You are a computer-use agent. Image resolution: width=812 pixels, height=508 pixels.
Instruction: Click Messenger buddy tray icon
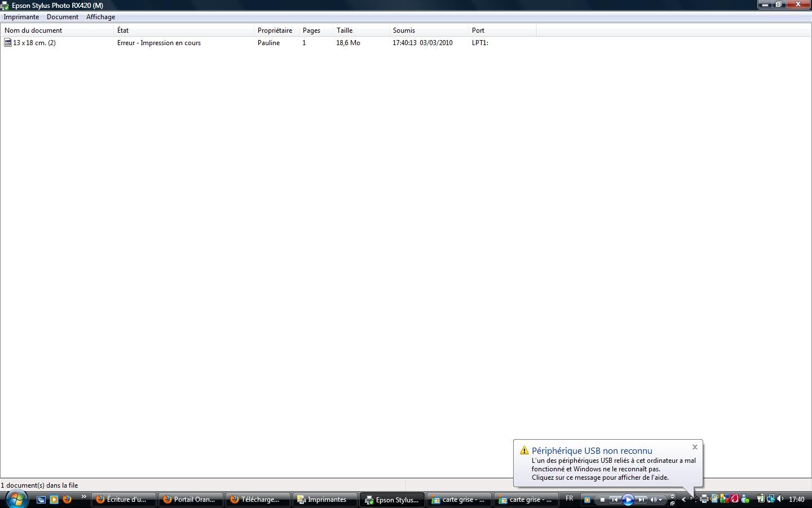[x=745, y=499]
